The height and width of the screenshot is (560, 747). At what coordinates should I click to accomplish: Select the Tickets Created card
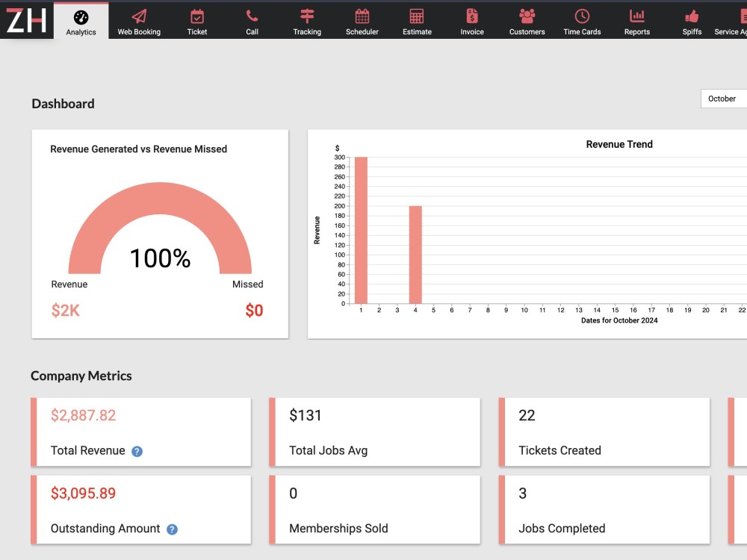click(x=604, y=432)
